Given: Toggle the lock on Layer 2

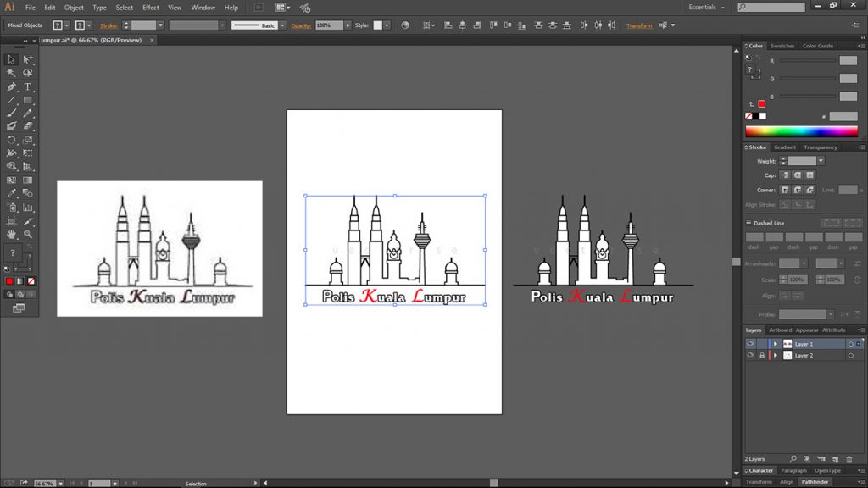Looking at the screenshot, I should 762,355.
